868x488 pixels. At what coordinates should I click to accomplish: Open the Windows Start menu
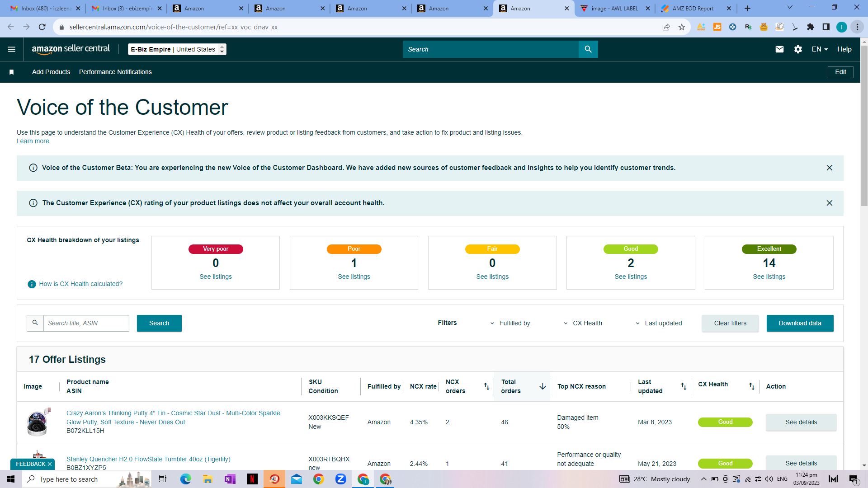point(11,479)
